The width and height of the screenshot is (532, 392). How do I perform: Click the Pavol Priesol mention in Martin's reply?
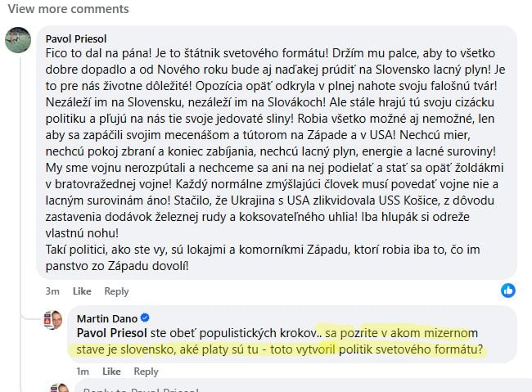[110, 332]
